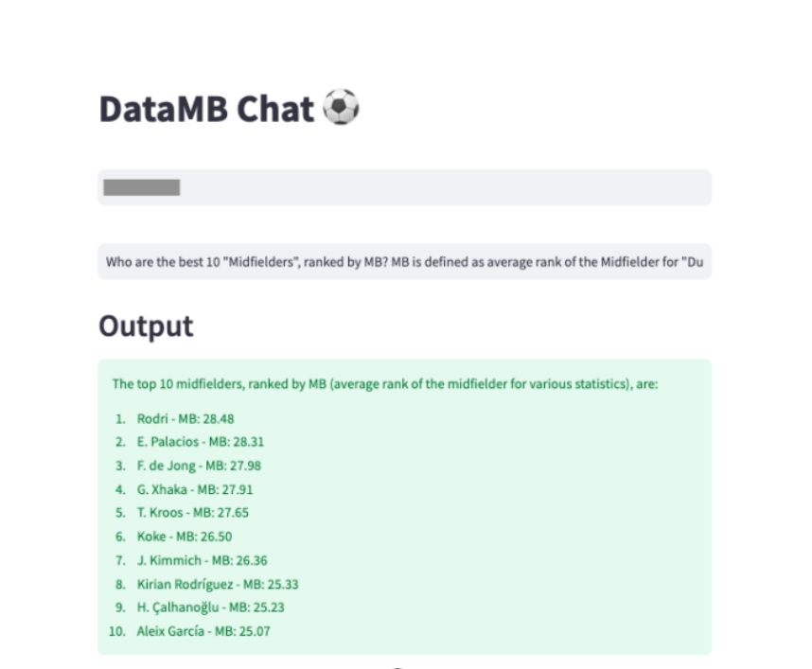The width and height of the screenshot is (812, 669).
Task: Select the G. Xhaka - MB: 27.91 entry
Action: [195, 489]
